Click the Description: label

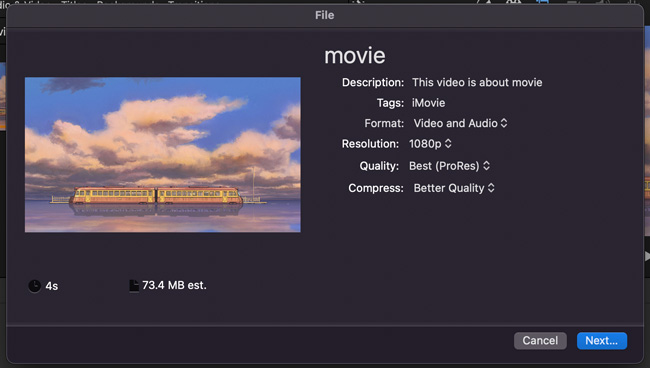[373, 82]
